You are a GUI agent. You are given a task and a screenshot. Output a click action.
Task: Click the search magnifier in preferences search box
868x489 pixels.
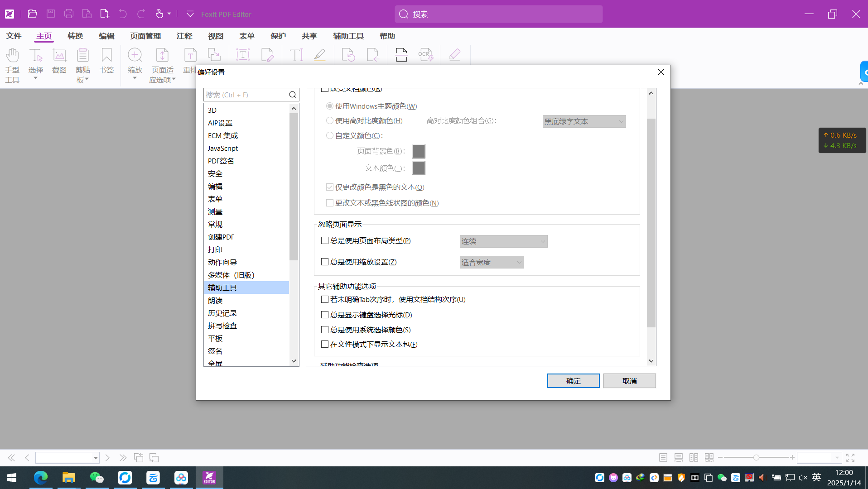point(293,95)
